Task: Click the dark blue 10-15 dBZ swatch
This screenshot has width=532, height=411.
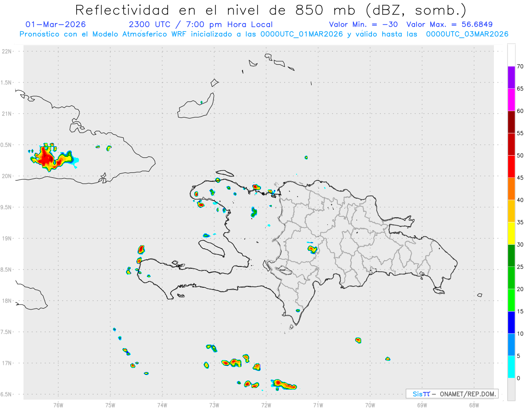Action: 511,323
